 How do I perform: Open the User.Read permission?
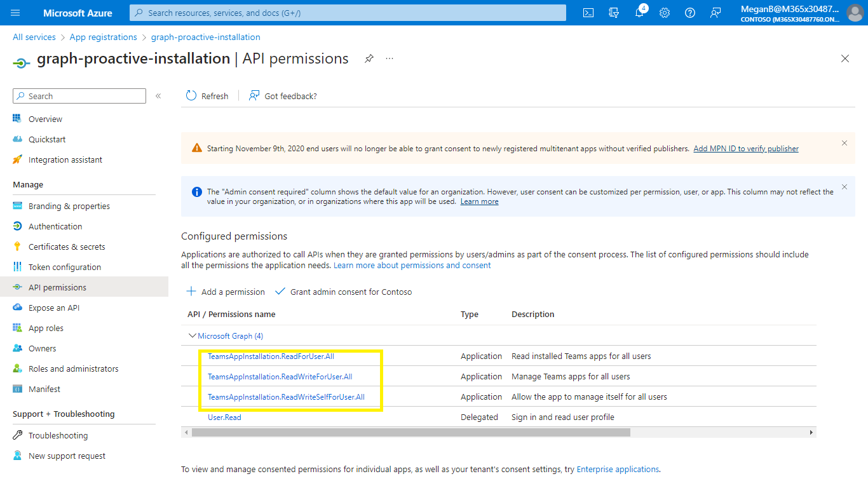tap(224, 417)
